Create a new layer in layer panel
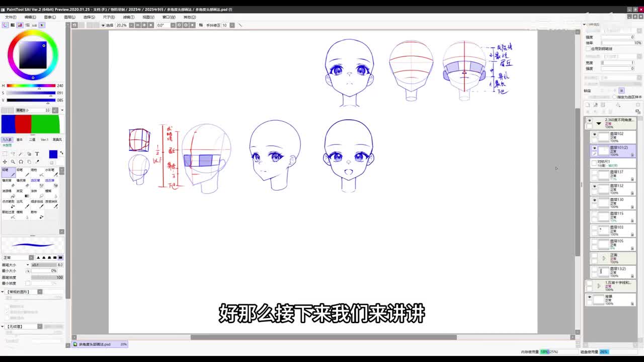 point(587,105)
